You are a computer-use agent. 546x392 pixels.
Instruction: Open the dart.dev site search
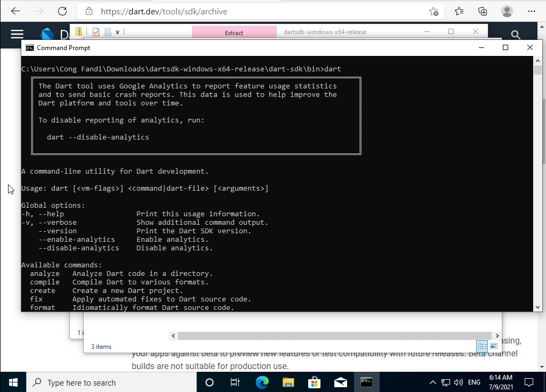tap(516, 35)
